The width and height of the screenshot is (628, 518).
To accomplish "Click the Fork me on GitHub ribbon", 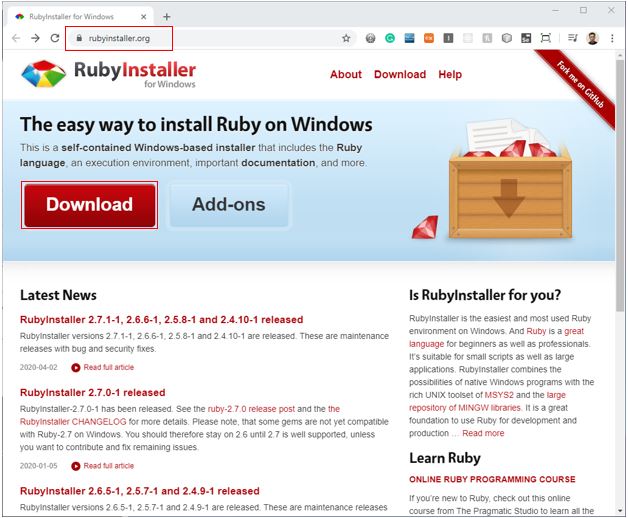I will (580, 85).
